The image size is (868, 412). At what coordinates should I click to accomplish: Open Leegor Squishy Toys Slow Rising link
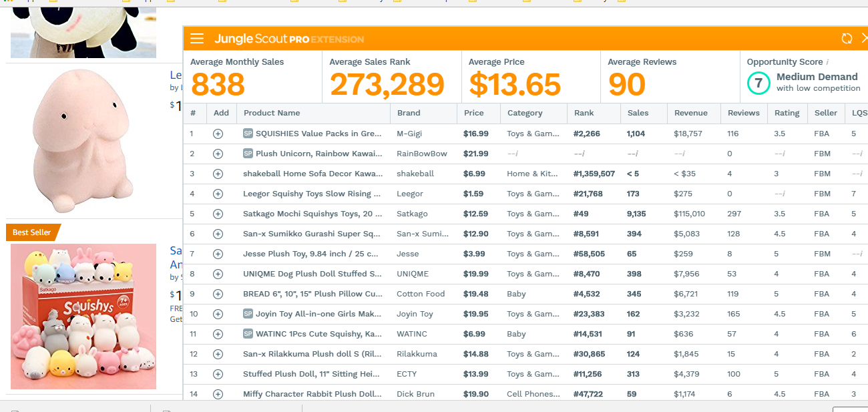pyautogui.click(x=312, y=194)
